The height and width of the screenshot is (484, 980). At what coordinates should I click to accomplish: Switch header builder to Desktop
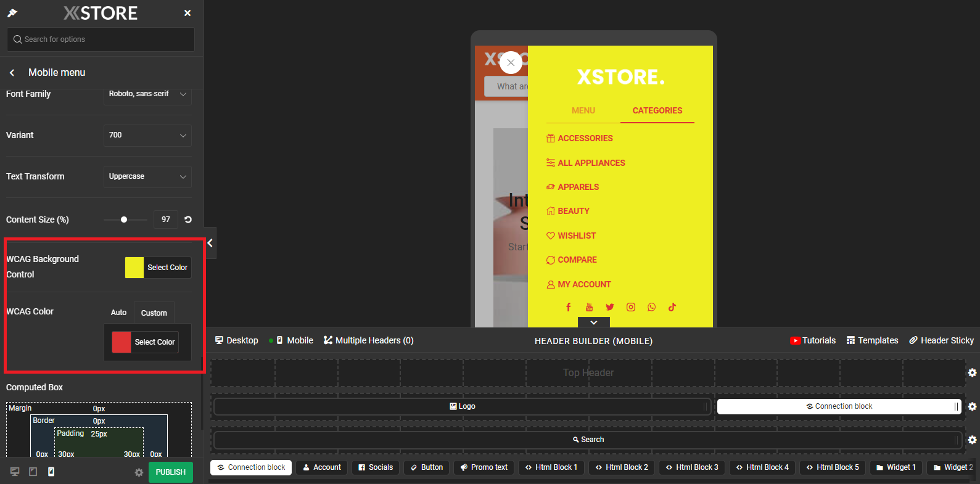click(237, 340)
